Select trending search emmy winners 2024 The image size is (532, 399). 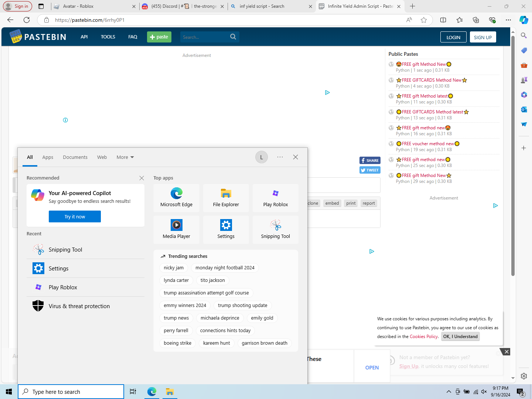coord(185,306)
